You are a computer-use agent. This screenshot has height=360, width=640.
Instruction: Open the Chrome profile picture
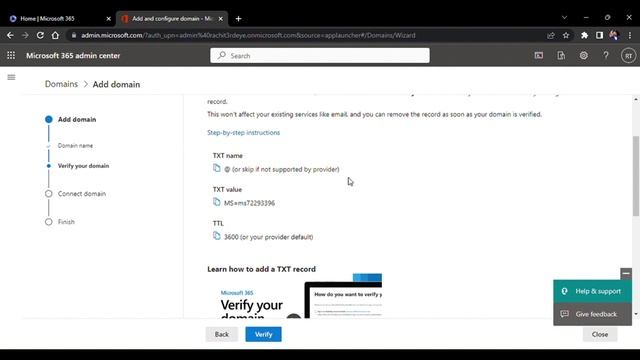tap(614, 36)
